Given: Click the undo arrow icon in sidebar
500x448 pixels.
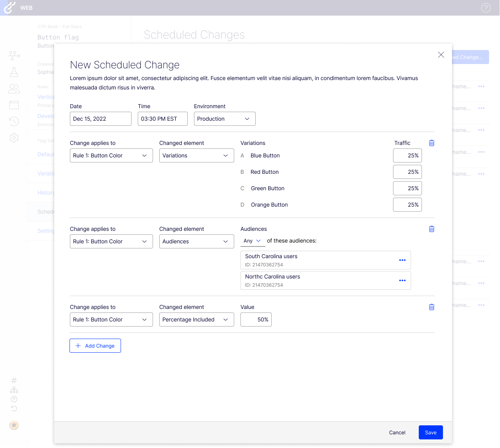Looking at the screenshot, I should click(x=14, y=409).
